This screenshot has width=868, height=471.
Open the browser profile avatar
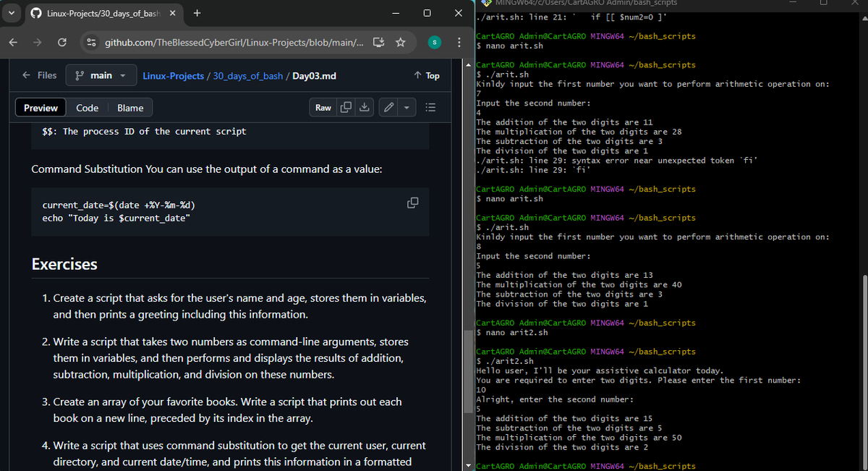pos(434,43)
